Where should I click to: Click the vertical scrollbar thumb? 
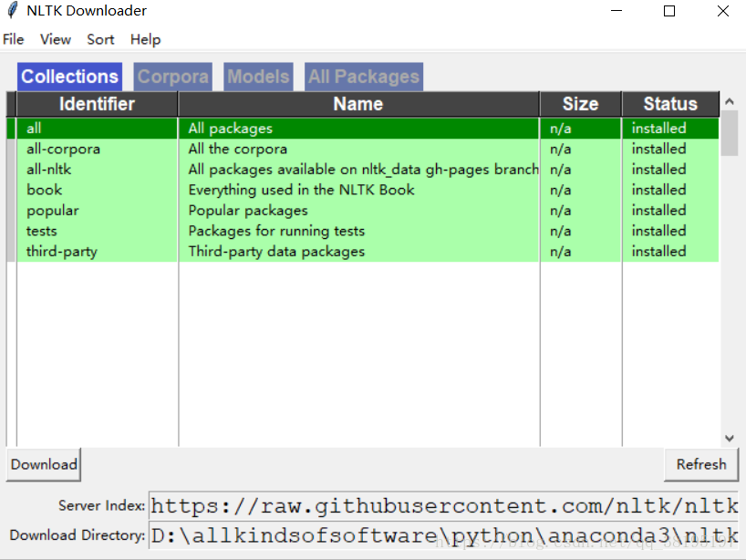730,133
